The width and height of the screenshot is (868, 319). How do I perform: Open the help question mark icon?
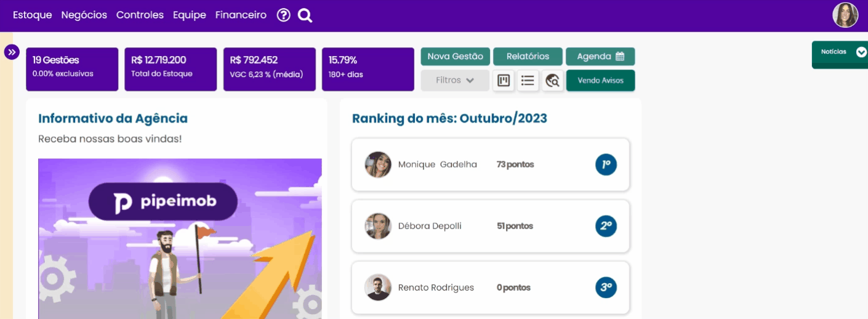283,15
